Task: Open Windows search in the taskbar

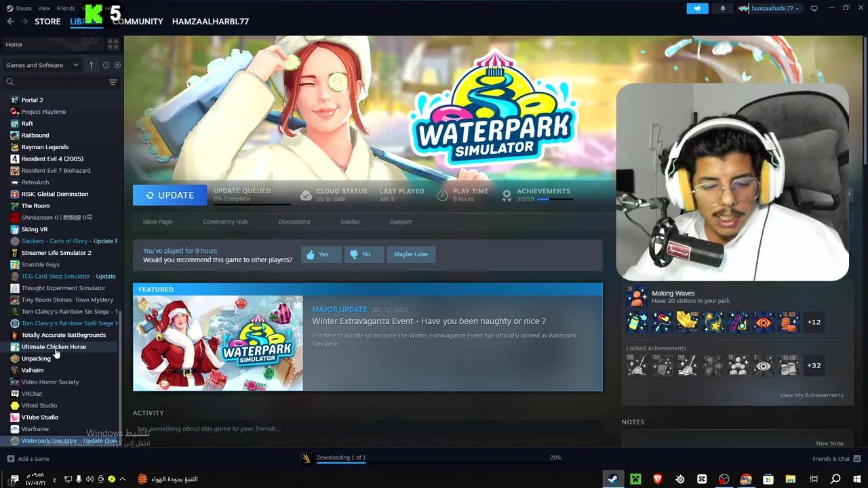Action: coord(835,479)
